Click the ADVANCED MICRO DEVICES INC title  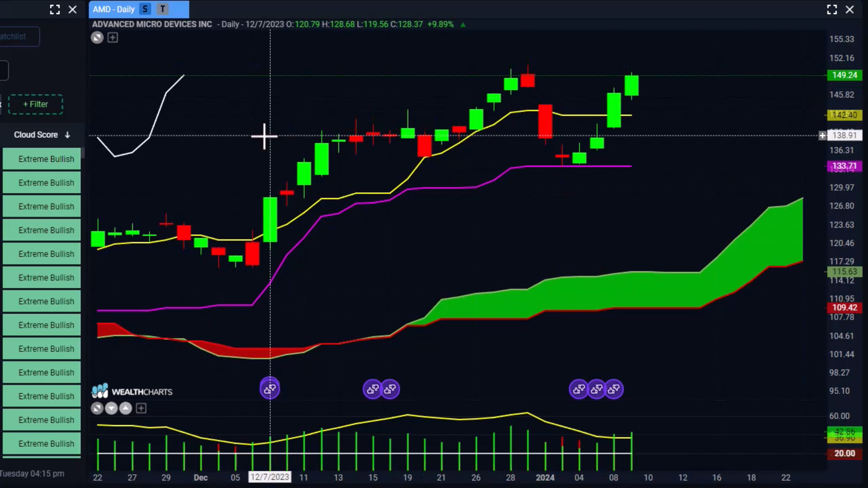point(152,24)
